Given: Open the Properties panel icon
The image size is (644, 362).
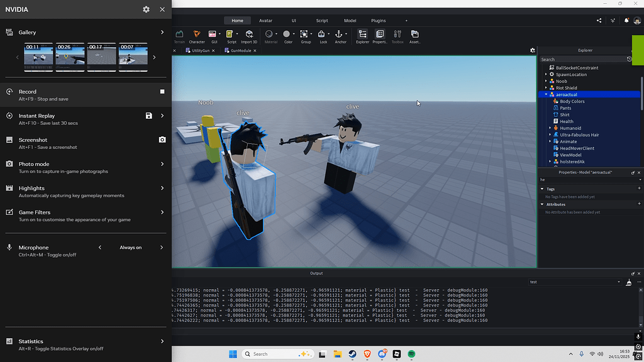Looking at the screenshot, I should tap(380, 35).
